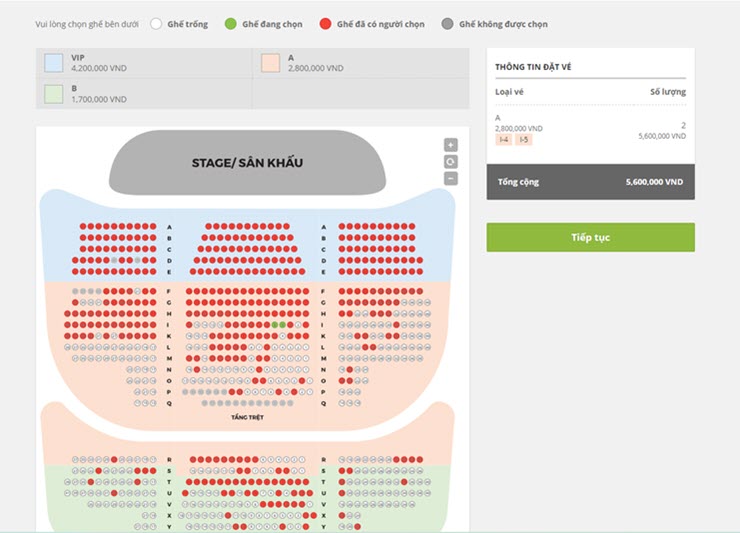Screen dimensions: 740x533
Task: Click the zoom in plus icon on seat map
Action: pyautogui.click(x=451, y=145)
